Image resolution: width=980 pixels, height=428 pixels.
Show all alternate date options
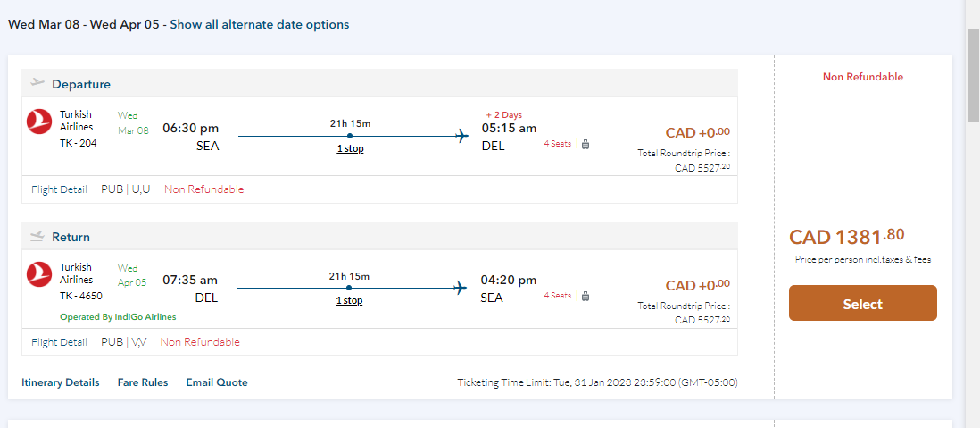(x=260, y=25)
